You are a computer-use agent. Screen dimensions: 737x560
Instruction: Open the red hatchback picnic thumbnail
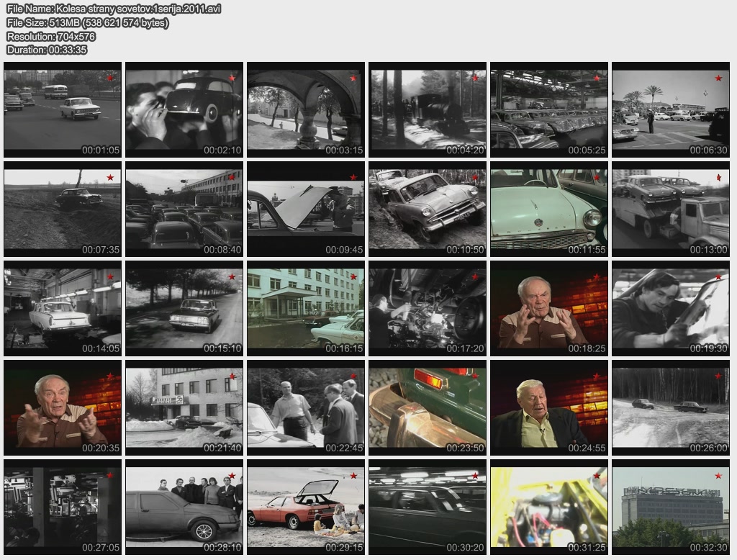tap(305, 507)
